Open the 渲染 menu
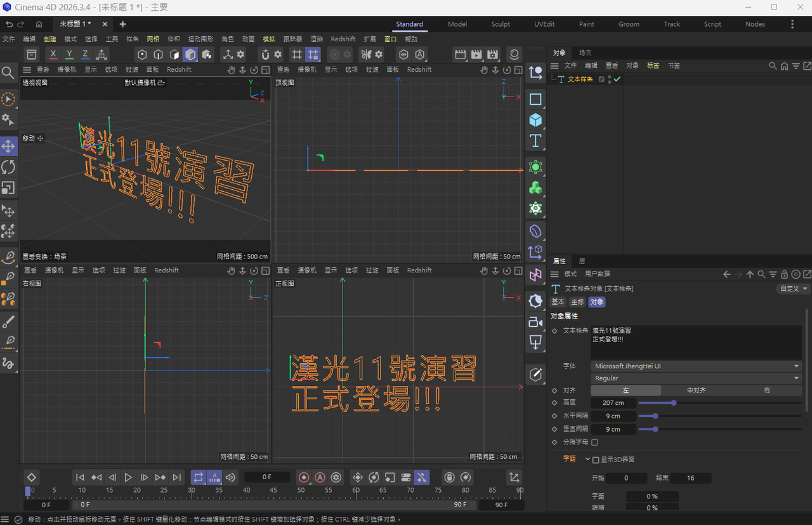This screenshot has height=525, width=812. pyautogui.click(x=317, y=39)
